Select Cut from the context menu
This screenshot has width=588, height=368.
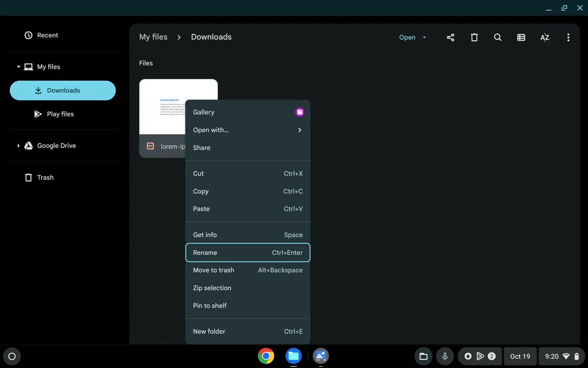(x=248, y=174)
